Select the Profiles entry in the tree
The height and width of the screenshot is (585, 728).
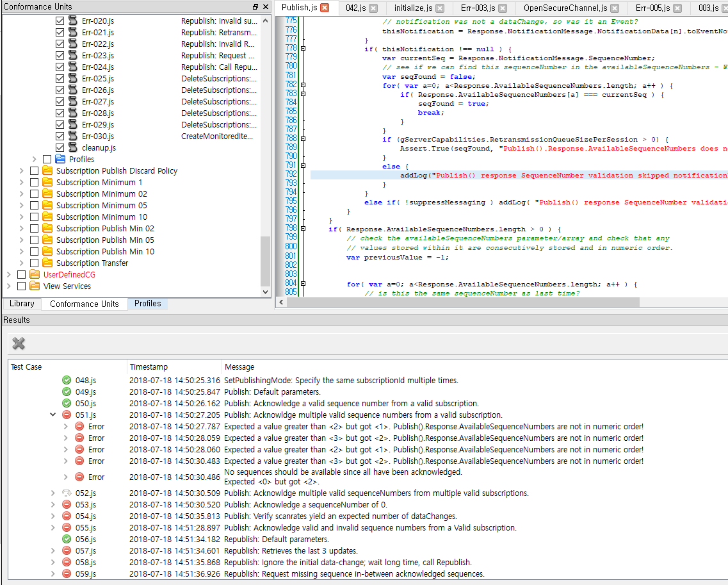(81, 159)
